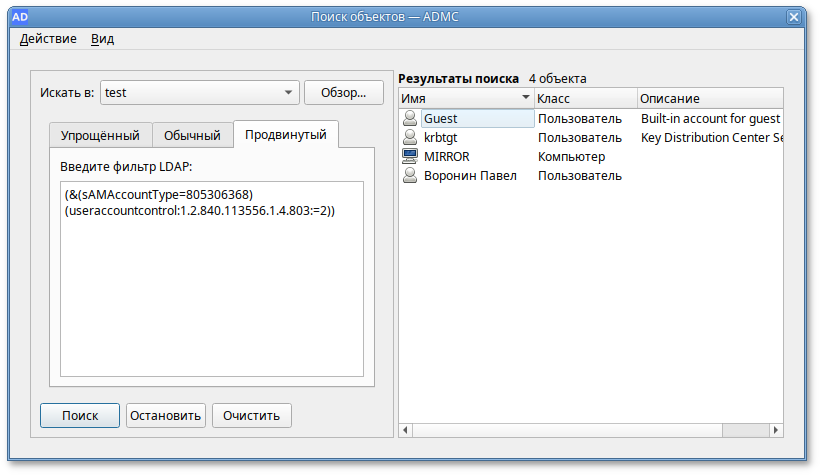The height and width of the screenshot is (475, 820).
Task: Click the MIRROR computer icon
Action: (x=409, y=156)
